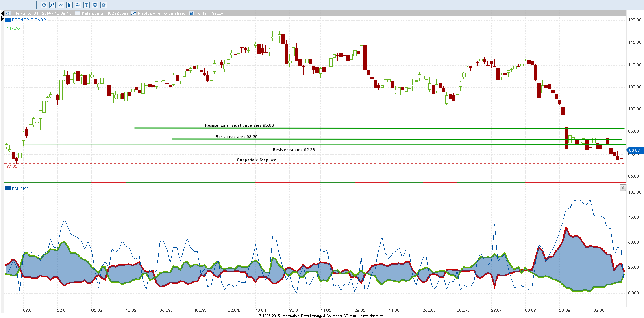
Task: Click the 117,75 high price label
Action: point(13,29)
